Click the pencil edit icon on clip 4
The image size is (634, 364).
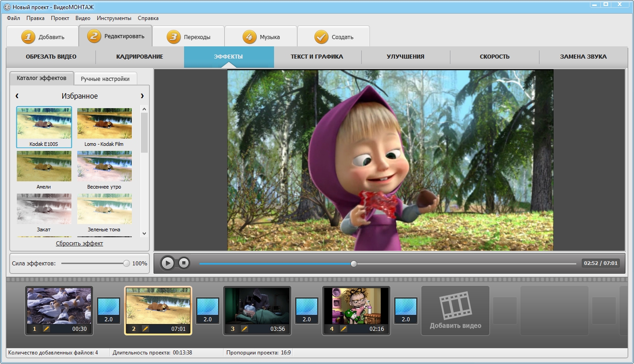point(344,329)
